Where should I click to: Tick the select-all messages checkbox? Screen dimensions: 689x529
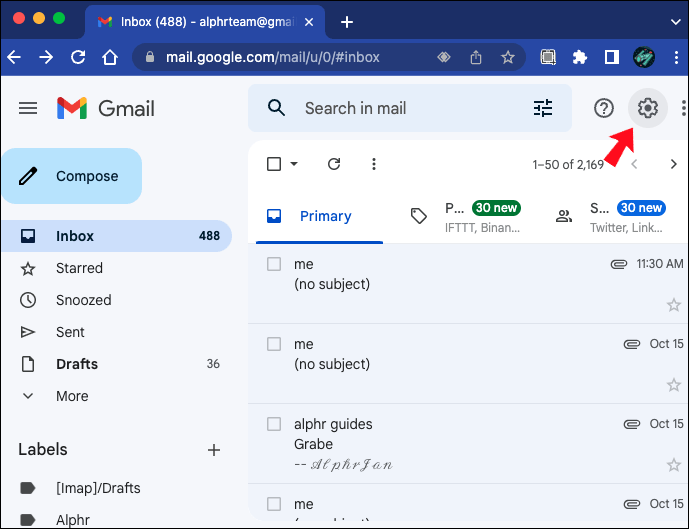click(x=274, y=164)
